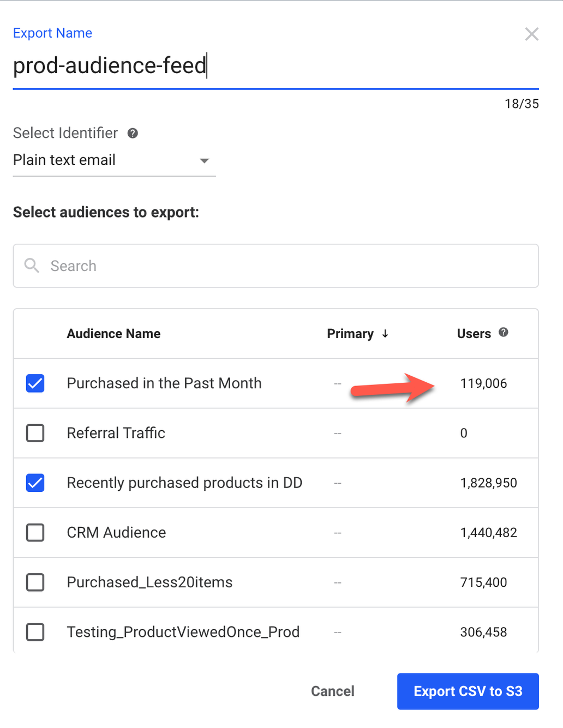This screenshot has height=728, width=563.
Task: Click the search magnifier icon
Action: click(x=32, y=266)
